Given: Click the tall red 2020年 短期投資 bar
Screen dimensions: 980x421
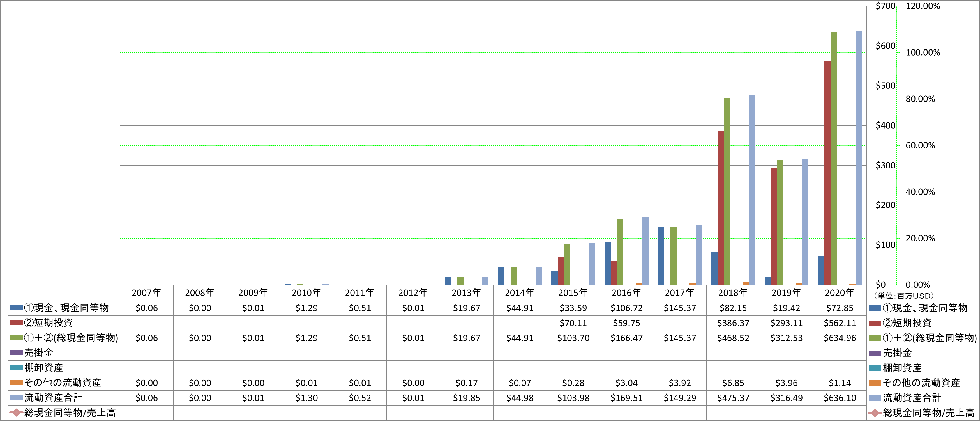Looking at the screenshot, I should tap(827, 173).
